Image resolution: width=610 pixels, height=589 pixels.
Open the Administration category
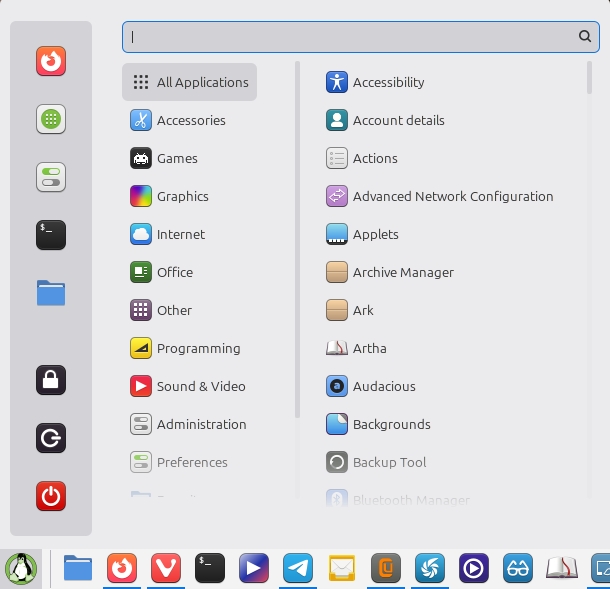pos(189,424)
